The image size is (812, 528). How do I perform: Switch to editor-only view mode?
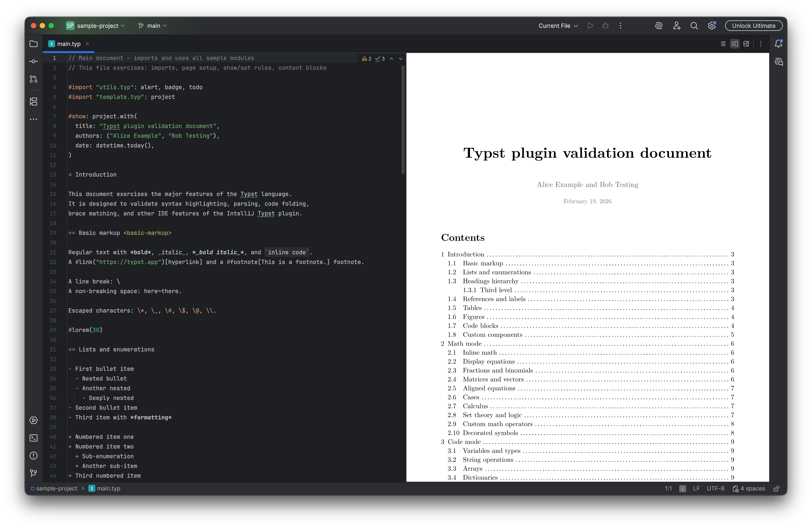click(x=723, y=44)
